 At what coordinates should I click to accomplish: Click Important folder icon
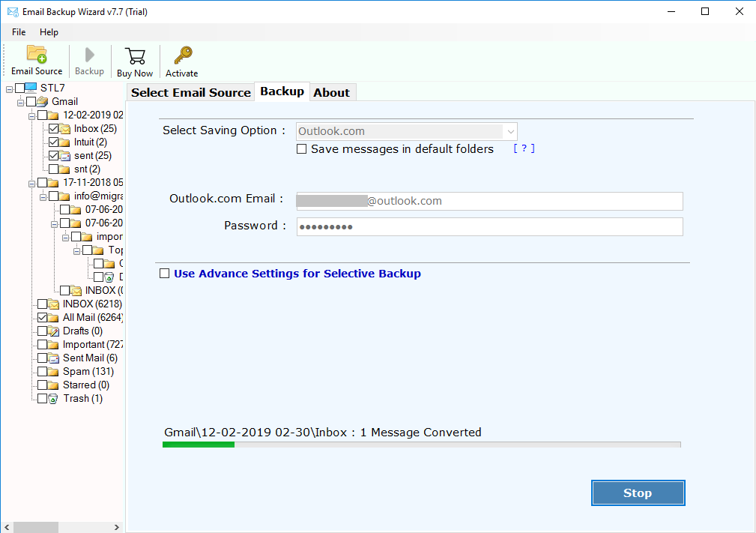[53, 345]
